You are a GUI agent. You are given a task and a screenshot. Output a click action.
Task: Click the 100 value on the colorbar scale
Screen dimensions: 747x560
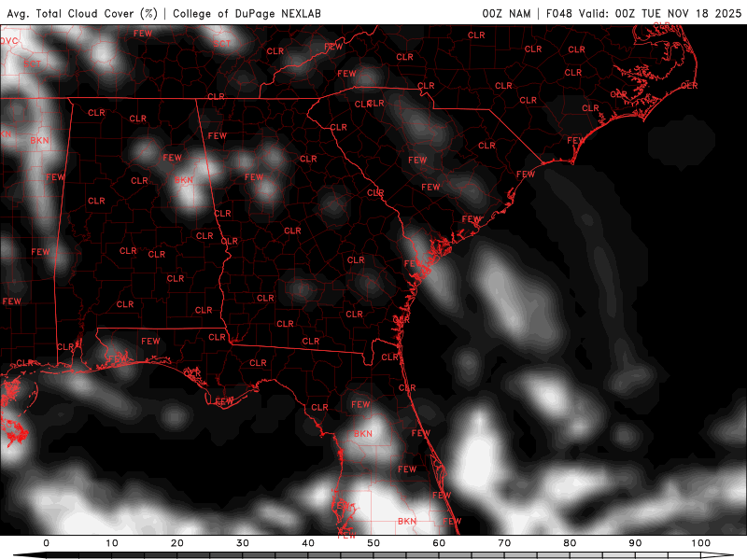[701, 543]
